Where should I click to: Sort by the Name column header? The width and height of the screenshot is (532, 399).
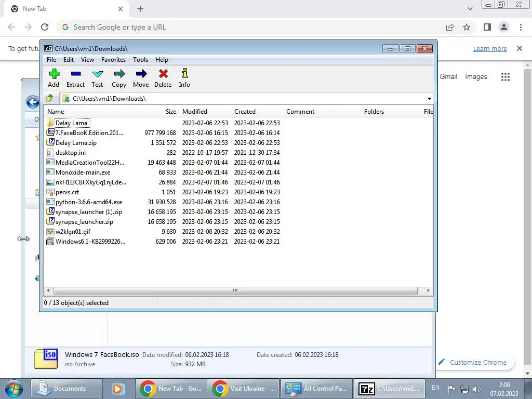click(x=86, y=112)
